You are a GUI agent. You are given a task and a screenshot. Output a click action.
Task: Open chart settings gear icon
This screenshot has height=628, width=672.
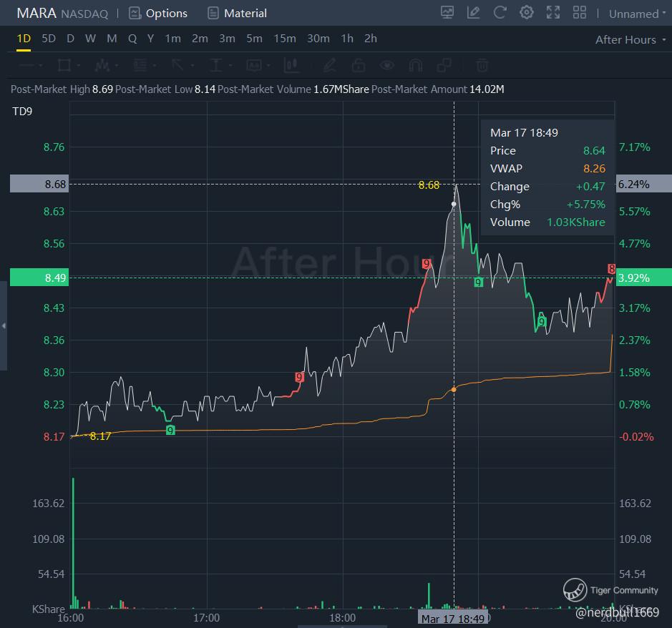coord(526,12)
